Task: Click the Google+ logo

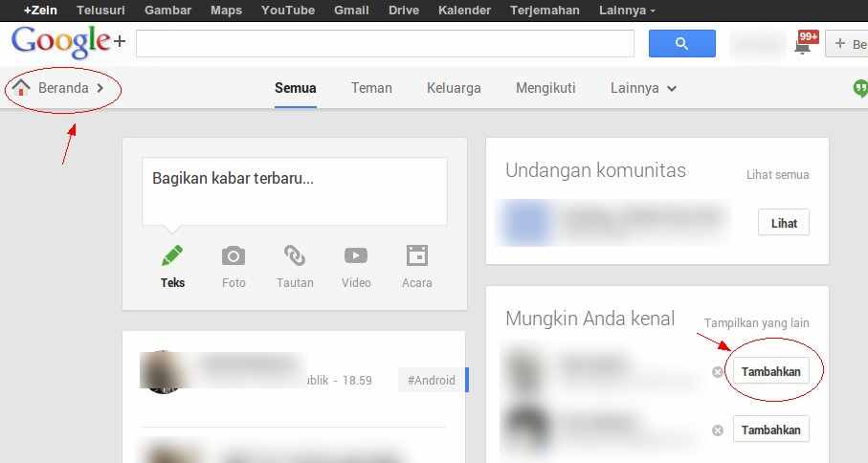Action: coord(69,43)
